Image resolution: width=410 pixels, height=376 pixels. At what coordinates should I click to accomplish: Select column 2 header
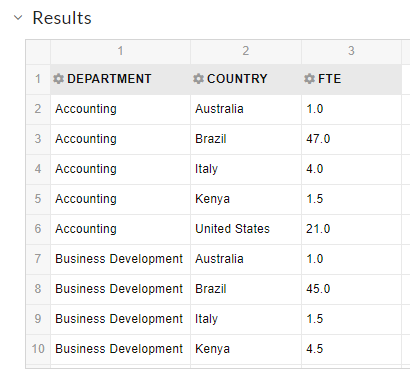click(x=246, y=51)
